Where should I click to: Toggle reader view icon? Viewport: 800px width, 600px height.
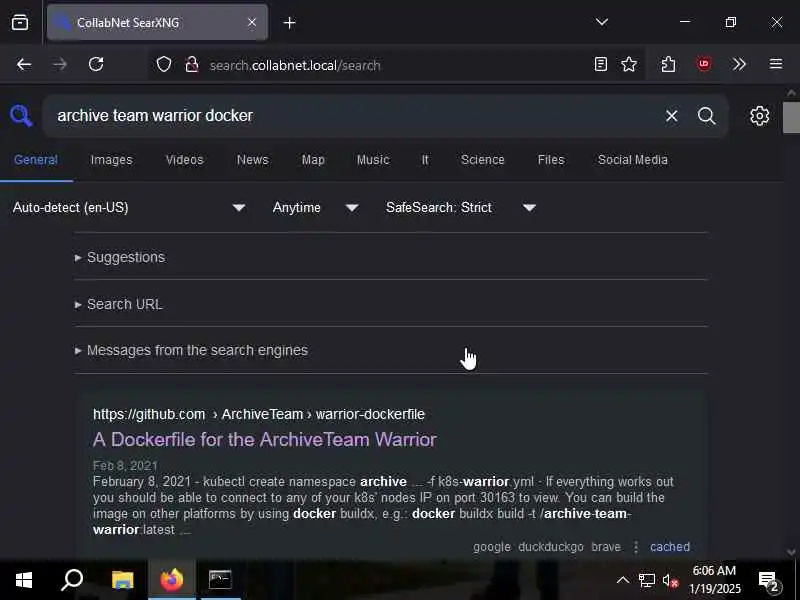[x=601, y=64]
